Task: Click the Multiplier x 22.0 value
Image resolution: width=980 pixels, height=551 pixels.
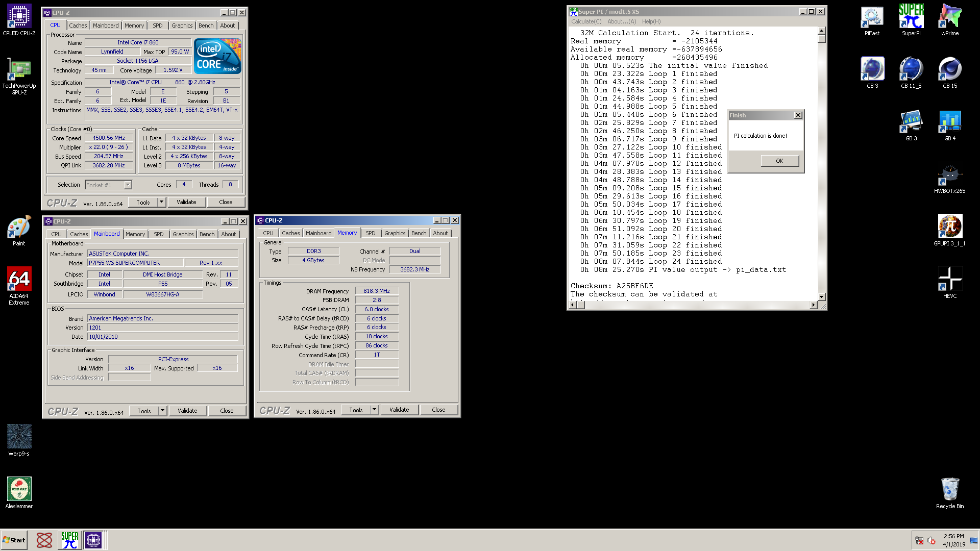Action: coord(109,147)
